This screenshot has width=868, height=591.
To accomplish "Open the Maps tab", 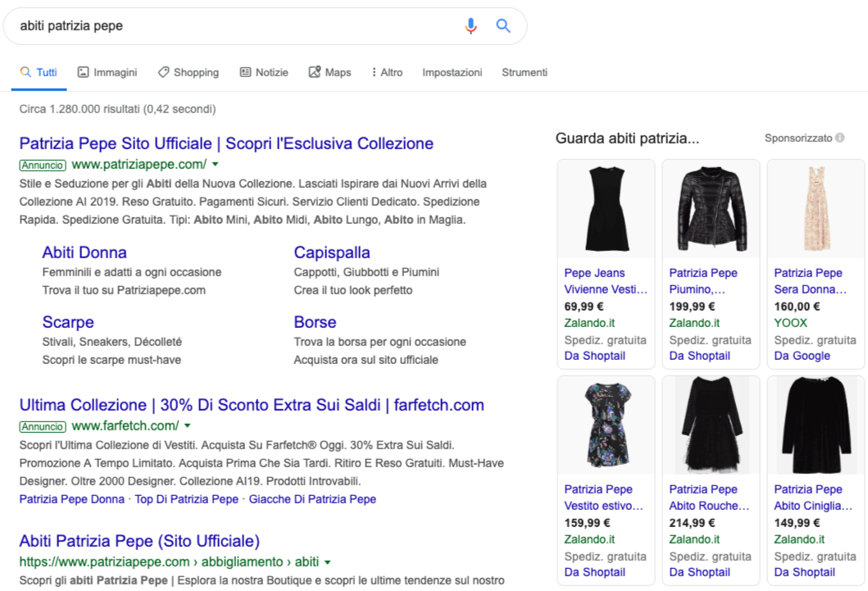I will (x=330, y=72).
